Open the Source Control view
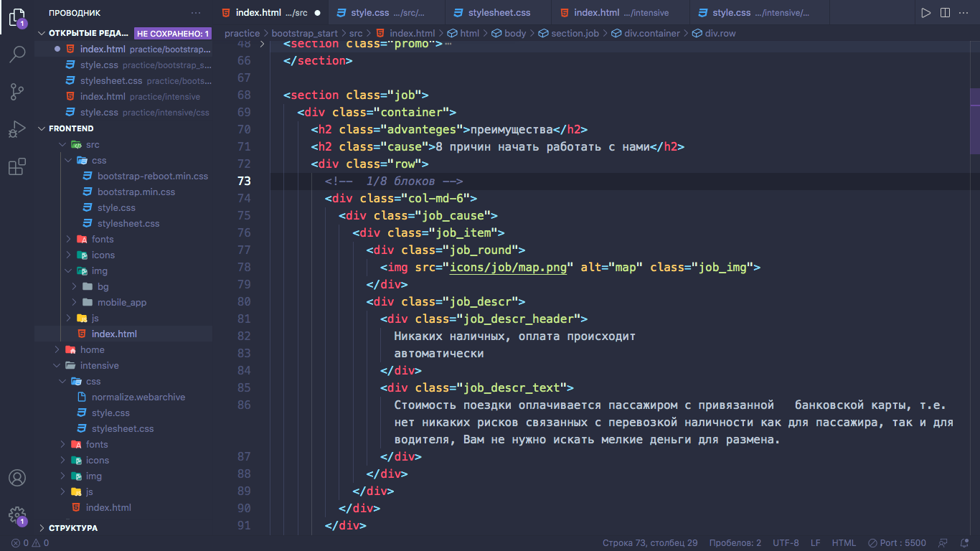 coord(17,92)
